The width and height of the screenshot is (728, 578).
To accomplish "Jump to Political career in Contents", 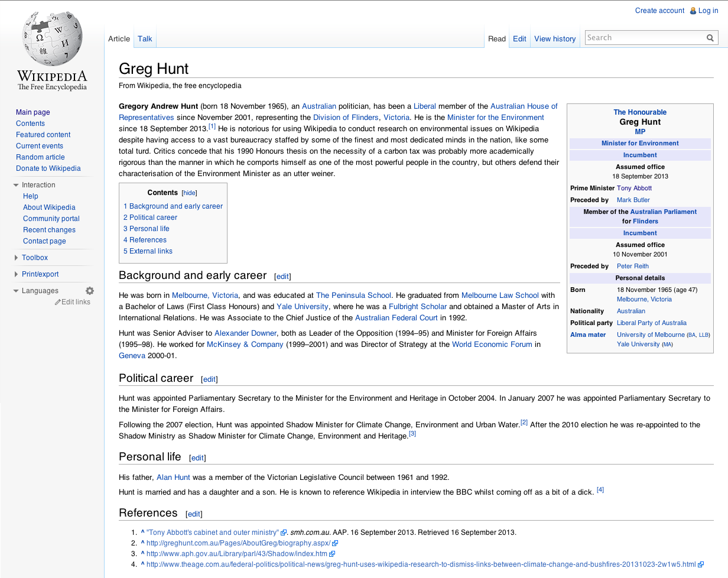I will click(150, 217).
